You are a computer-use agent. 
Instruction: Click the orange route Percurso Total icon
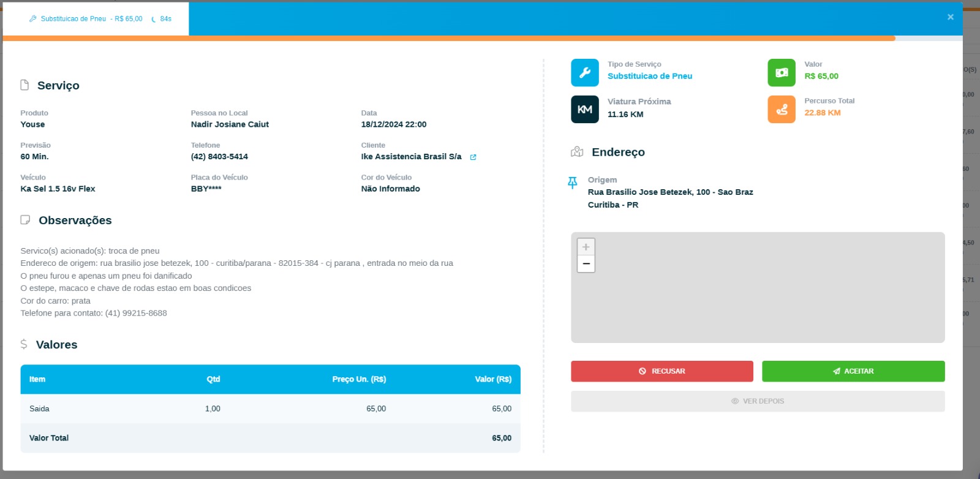782,109
